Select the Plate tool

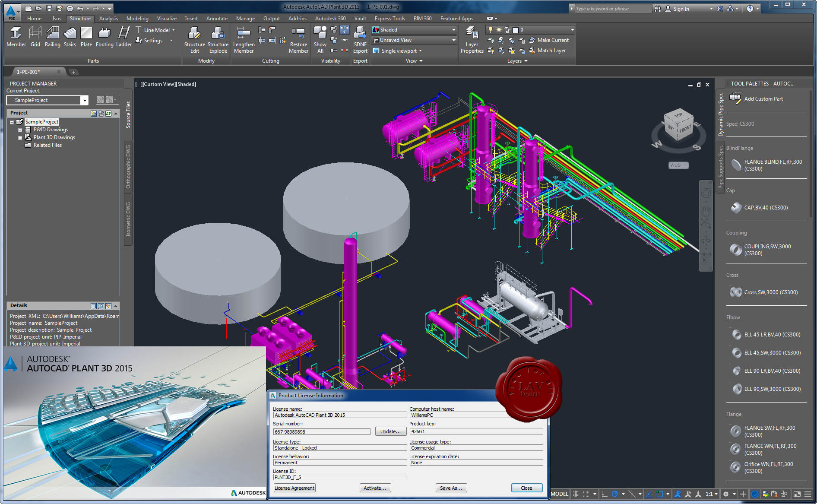point(86,37)
